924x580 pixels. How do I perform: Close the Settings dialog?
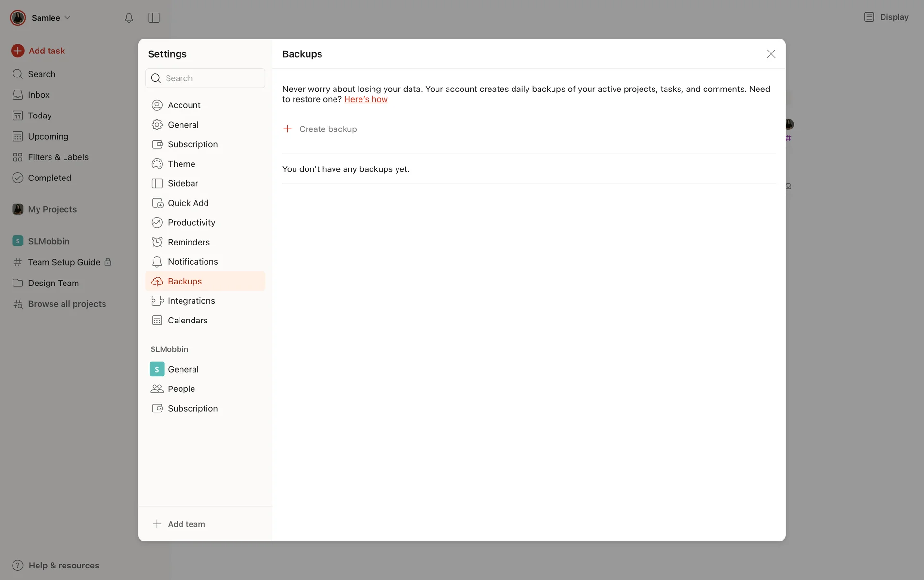click(x=771, y=54)
